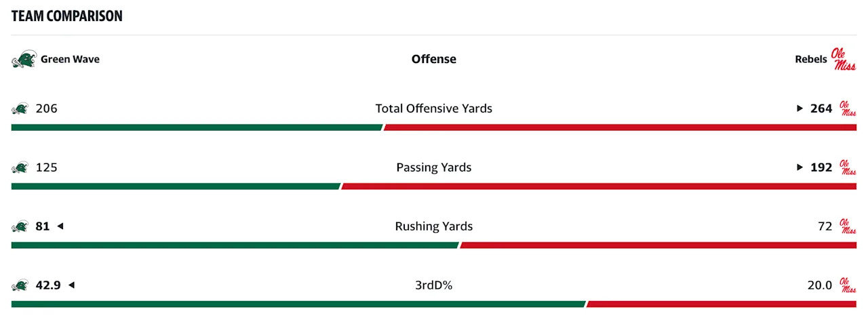
Task: Click the Ole Miss logo in header
Action: 844,59
